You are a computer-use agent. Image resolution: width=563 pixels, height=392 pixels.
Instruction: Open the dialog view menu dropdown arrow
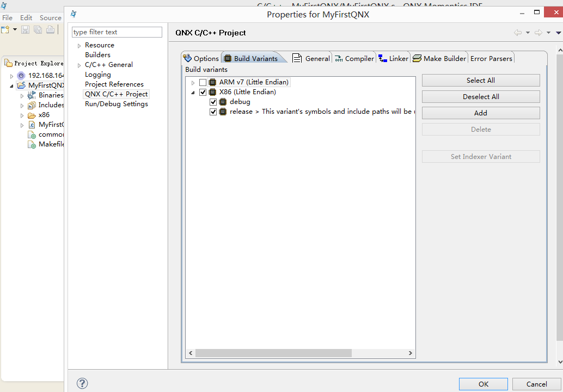click(x=558, y=33)
